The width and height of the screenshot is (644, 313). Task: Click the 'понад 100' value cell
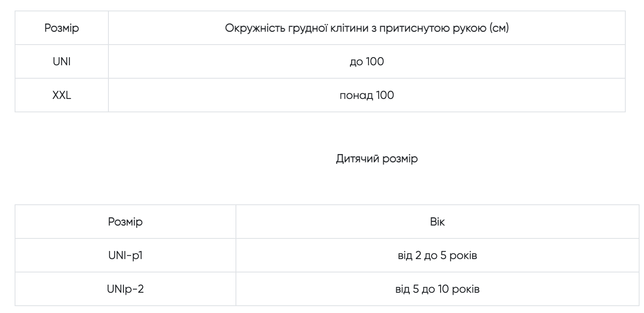click(x=367, y=95)
